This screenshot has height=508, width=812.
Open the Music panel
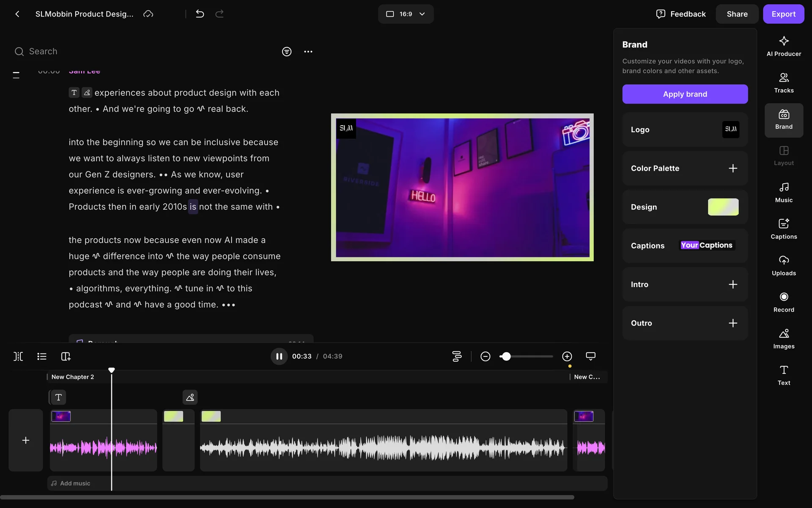coord(783,192)
